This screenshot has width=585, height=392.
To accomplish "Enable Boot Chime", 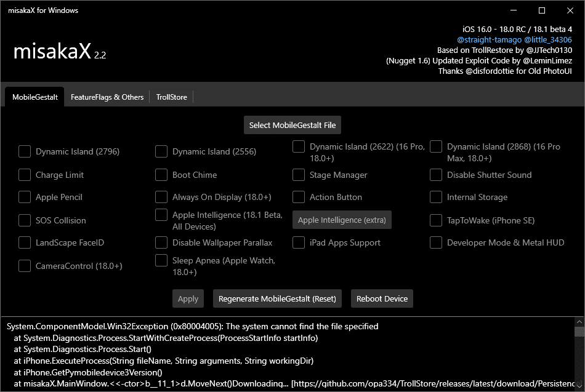I will 161,175.
